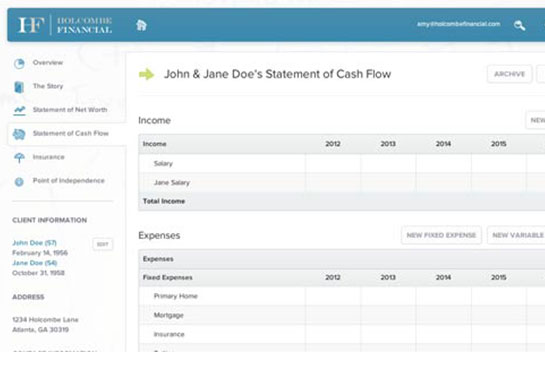Image resolution: width=545 pixels, height=370 pixels.
Task: Click the Mortgage 2014 cell
Action: [x=444, y=315]
